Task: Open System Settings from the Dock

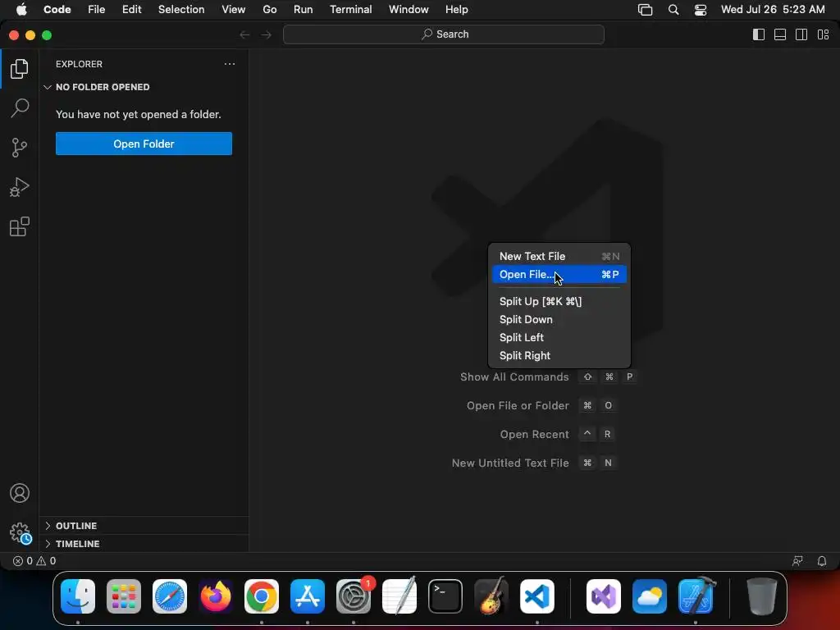Action: pyautogui.click(x=354, y=596)
